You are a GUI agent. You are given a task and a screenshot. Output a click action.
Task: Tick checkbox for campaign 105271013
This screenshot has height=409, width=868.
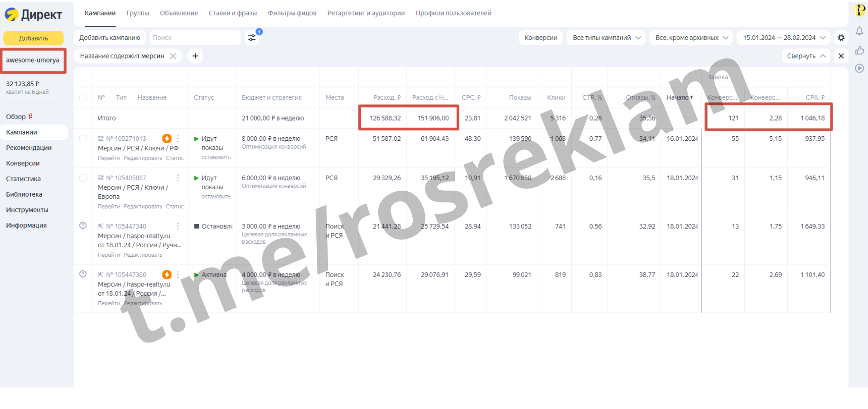click(83, 139)
